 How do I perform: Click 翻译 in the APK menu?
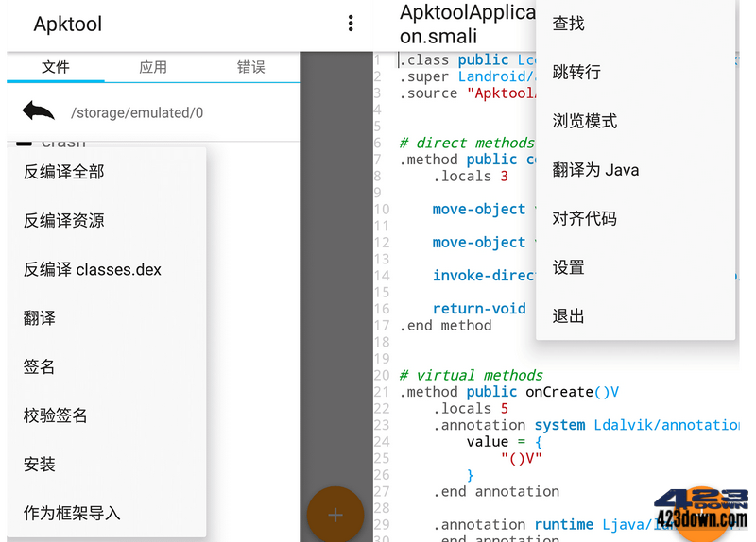[40, 318]
